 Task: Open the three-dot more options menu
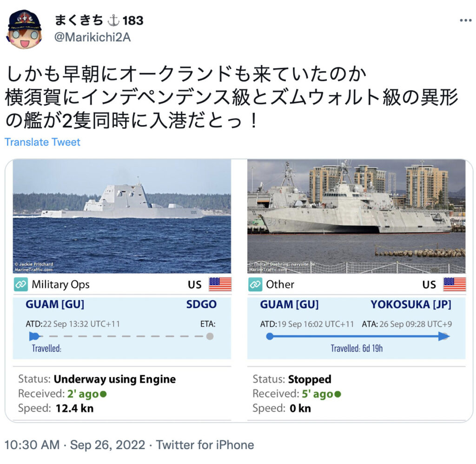coord(465,20)
